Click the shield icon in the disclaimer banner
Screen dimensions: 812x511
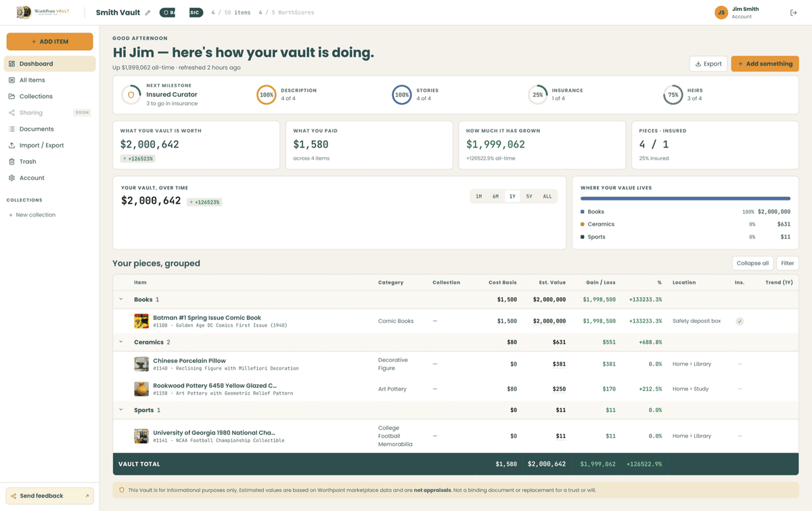122,490
